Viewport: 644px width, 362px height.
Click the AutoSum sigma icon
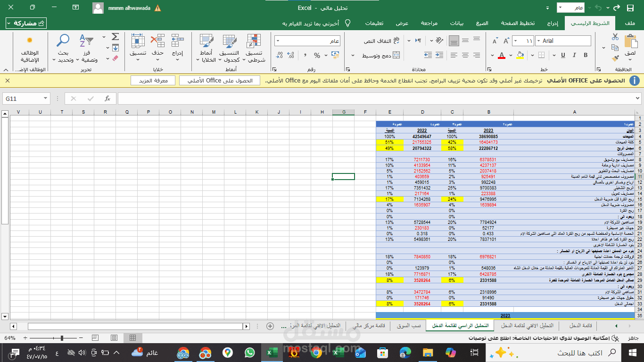click(115, 37)
